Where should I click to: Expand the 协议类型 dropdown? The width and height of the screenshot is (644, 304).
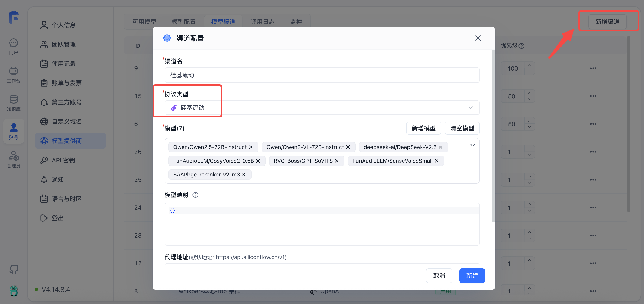click(x=471, y=108)
